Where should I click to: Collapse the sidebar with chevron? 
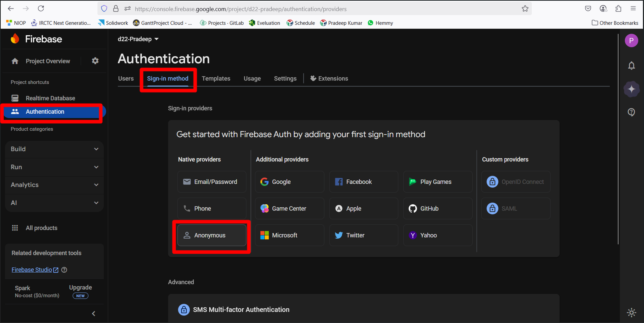click(x=93, y=313)
